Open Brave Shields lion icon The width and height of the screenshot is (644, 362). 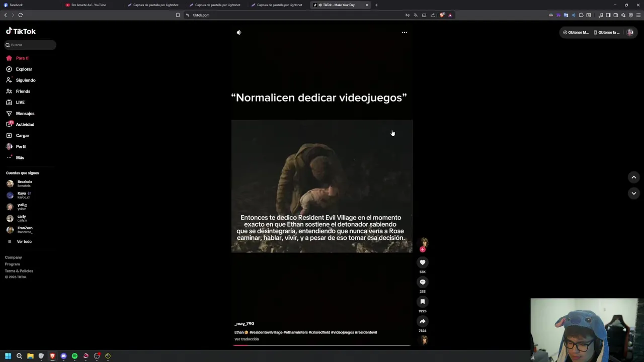click(442, 15)
